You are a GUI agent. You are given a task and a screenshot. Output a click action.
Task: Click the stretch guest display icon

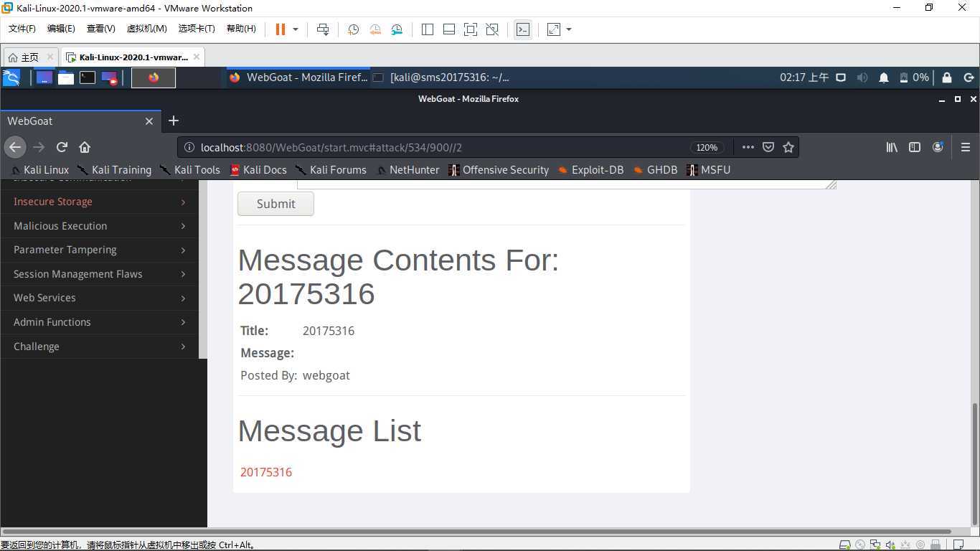[554, 29]
